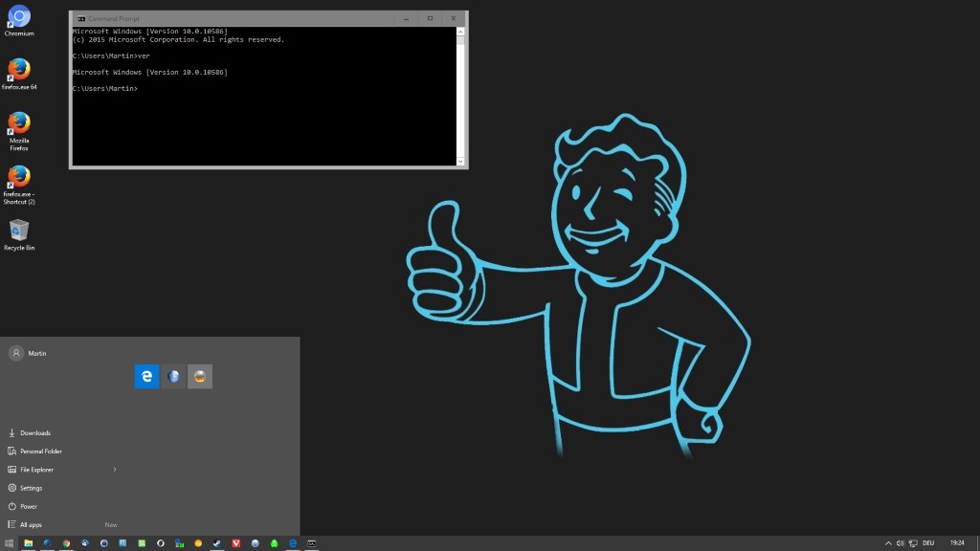Open the Command Prompt title bar system icon

(81, 19)
